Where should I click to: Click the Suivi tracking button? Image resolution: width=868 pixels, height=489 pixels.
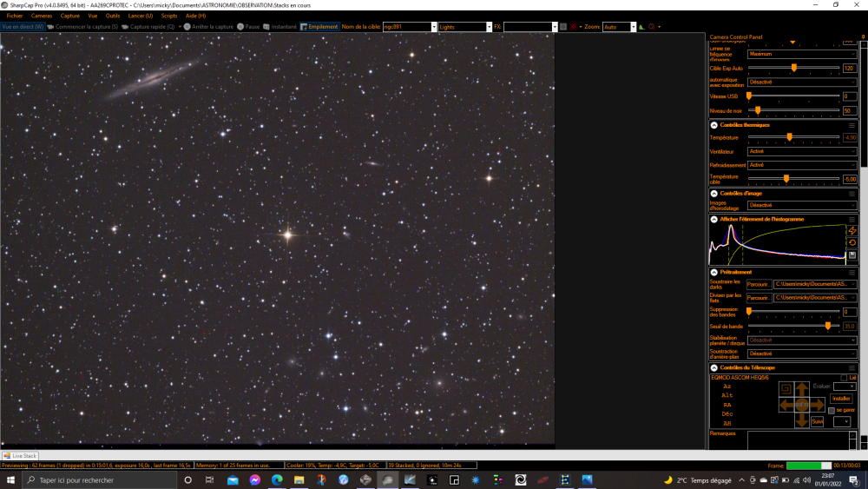click(817, 421)
